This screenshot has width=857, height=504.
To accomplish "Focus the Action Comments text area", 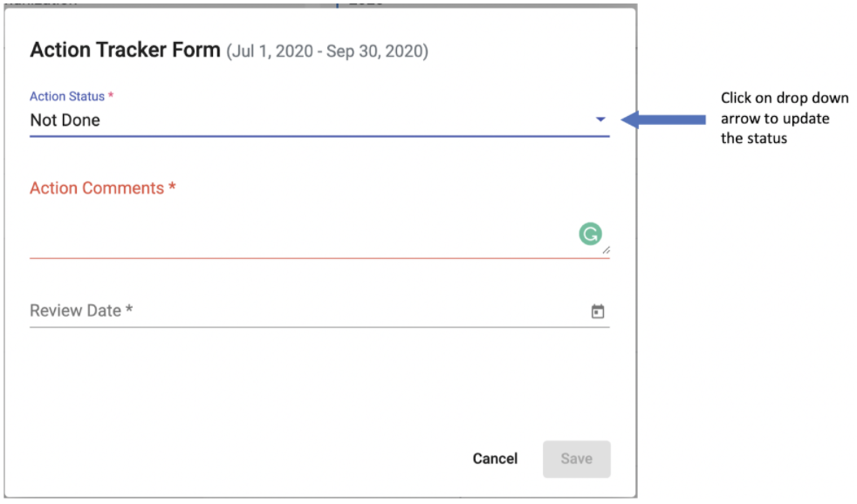I will [x=319, y=233].
